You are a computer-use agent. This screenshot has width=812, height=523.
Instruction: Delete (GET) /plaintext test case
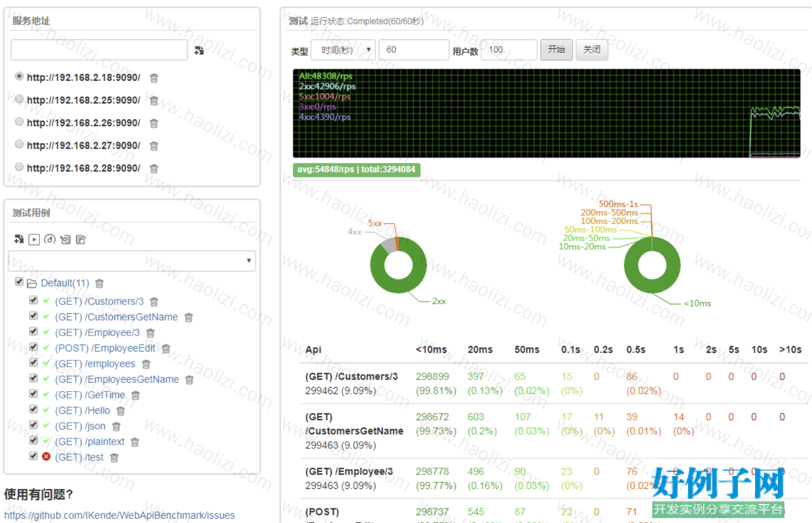[135, 442]
